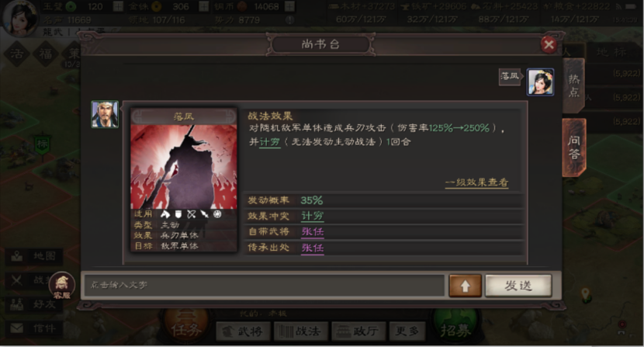Click the 落凤 skill card artwork
This screenshot has width=644, height=347.
tap(184, 166)
